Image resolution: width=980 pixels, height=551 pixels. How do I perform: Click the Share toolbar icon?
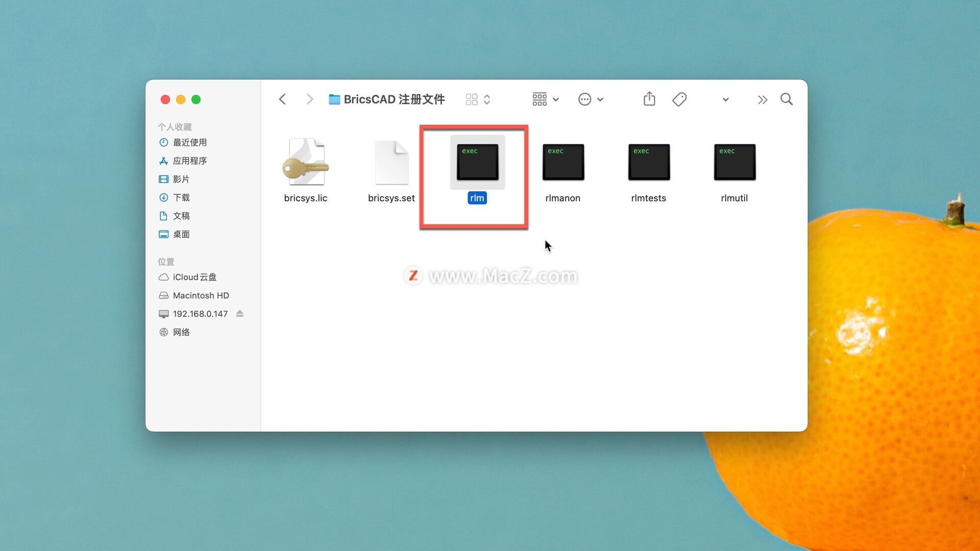pos(649,98)
